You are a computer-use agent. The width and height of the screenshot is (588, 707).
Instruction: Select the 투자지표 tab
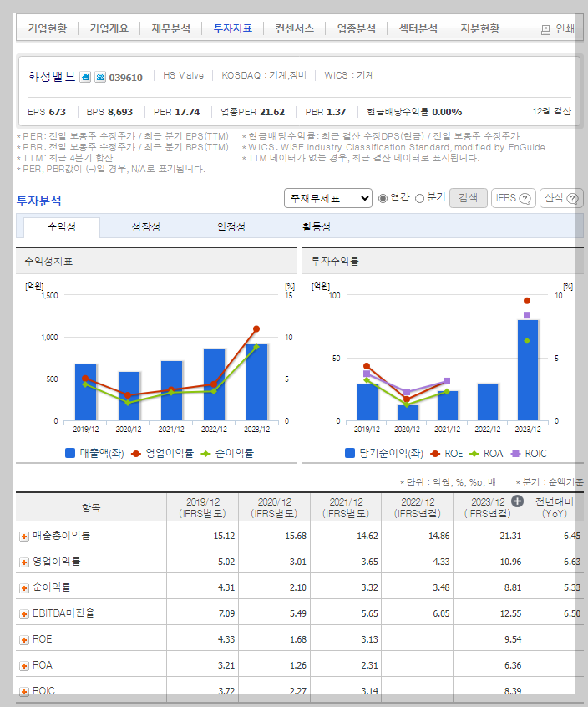[x=232, y=28]
